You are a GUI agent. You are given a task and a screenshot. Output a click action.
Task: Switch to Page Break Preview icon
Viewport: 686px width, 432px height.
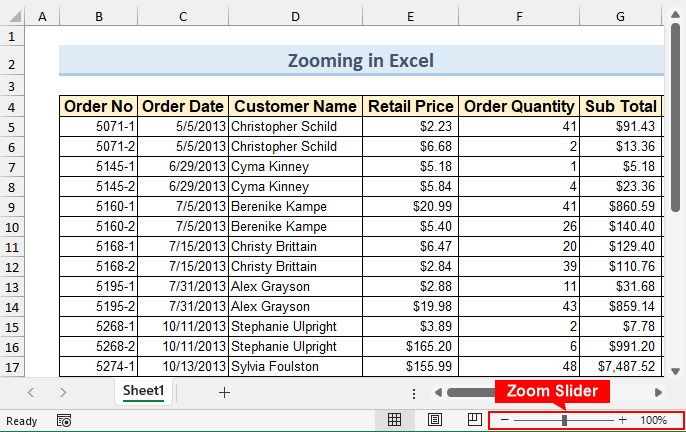[474, 420]
